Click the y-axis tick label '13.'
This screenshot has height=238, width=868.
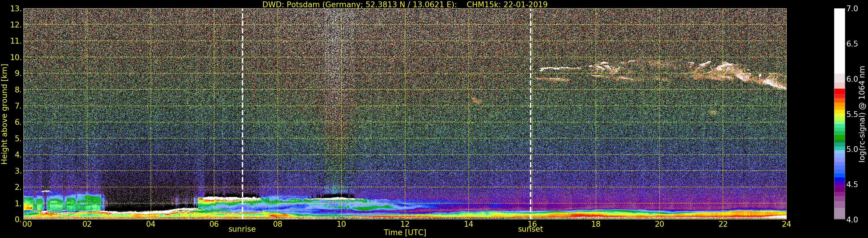tap(16, 9)
